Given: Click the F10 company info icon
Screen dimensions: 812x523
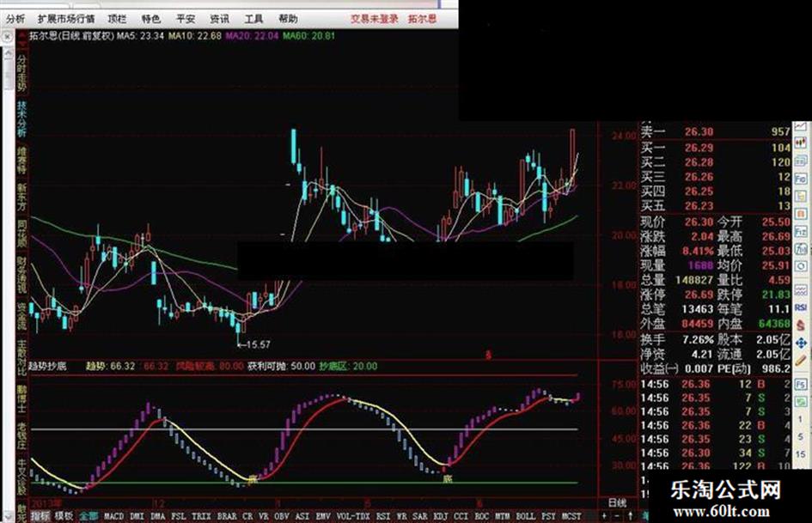Looking at the screenshot, I should click(x=801, y=179).
